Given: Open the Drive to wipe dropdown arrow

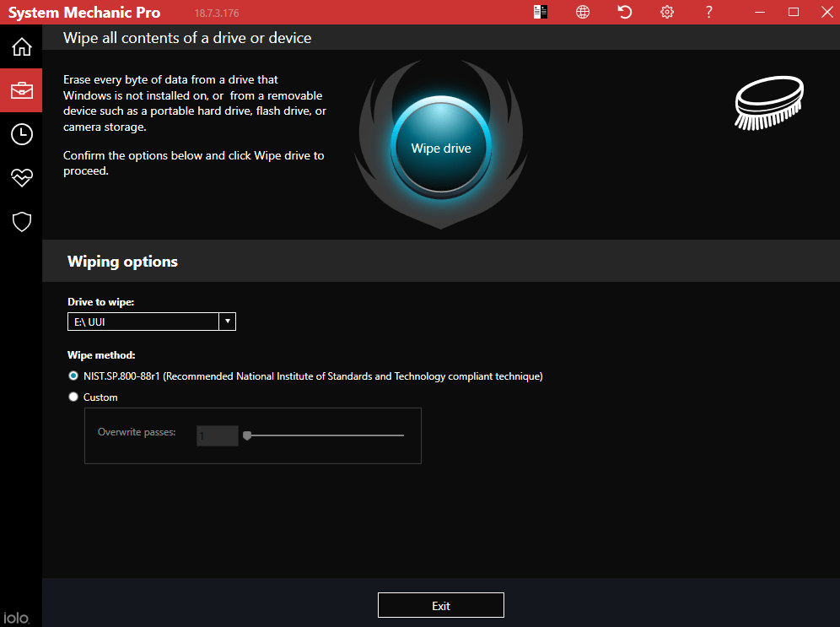Looking at the screenshot, I should [x=227, y=322].
